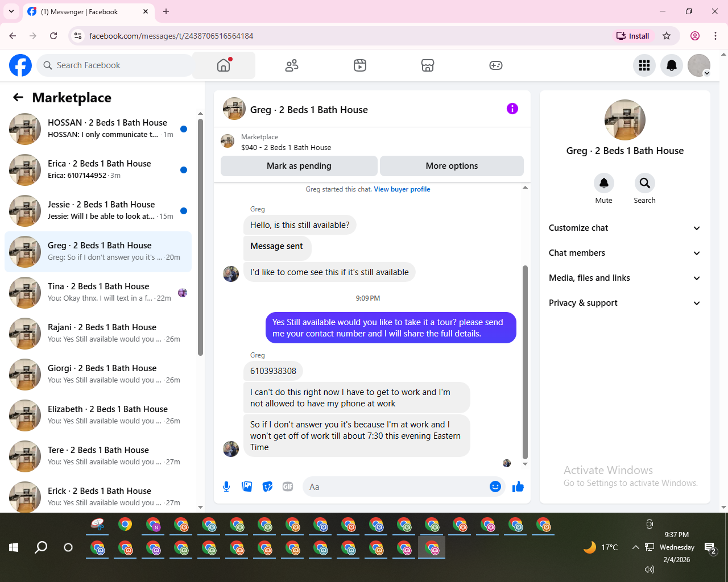Search in conversation magnifier icon
The width and height of the screenshot is (728, 582).
coord(644,183)
